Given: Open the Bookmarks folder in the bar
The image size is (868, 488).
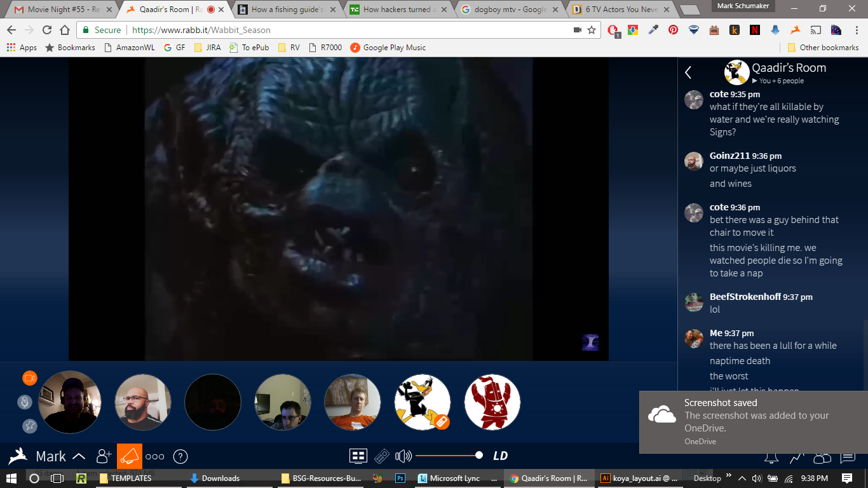Looking at the screenshot, I should [70, 48].
